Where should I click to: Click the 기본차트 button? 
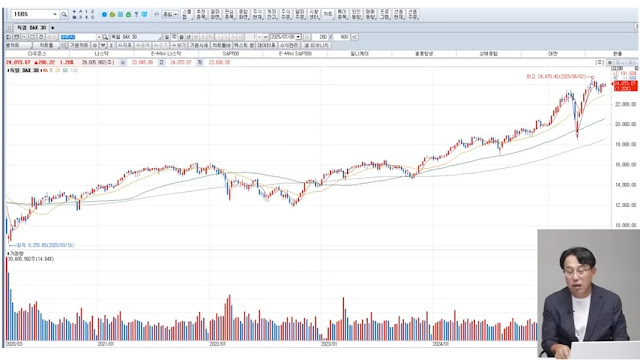[x=79, y=45]
